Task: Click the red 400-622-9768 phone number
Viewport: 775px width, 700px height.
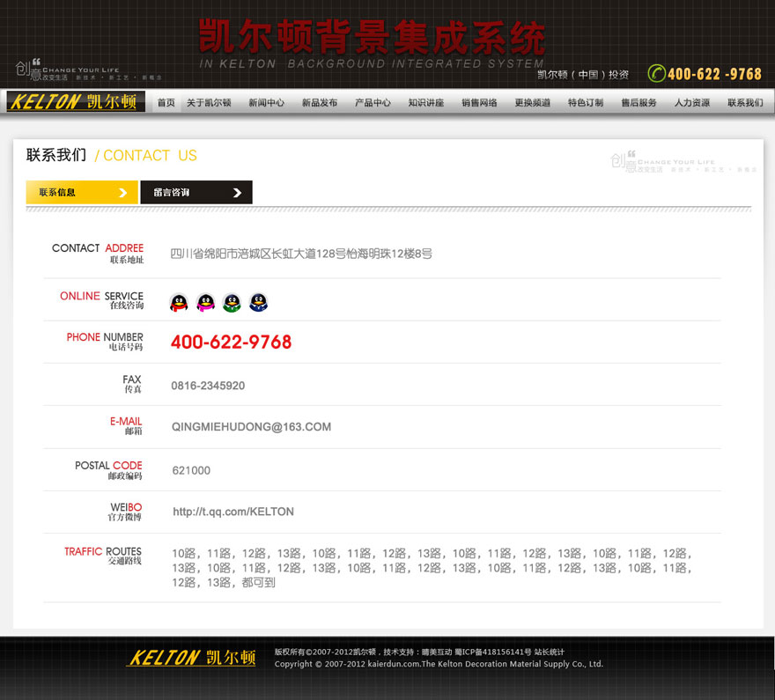Action: pyautogui.click(x=231, y=342)
